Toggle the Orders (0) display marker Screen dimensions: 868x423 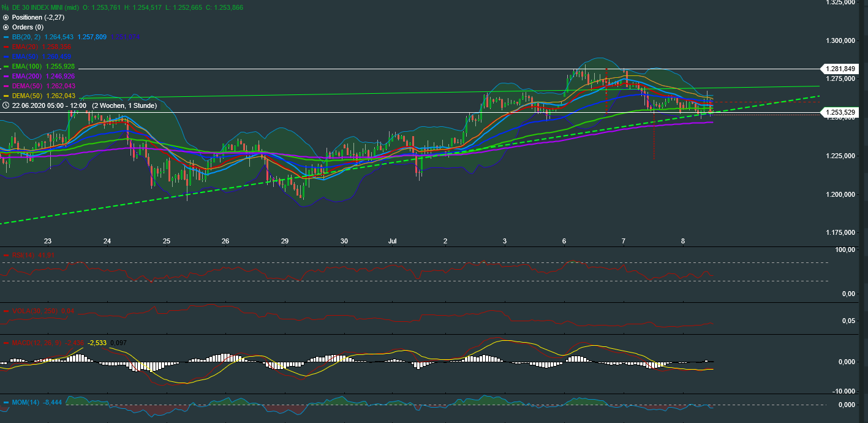(x=6, y=27)
